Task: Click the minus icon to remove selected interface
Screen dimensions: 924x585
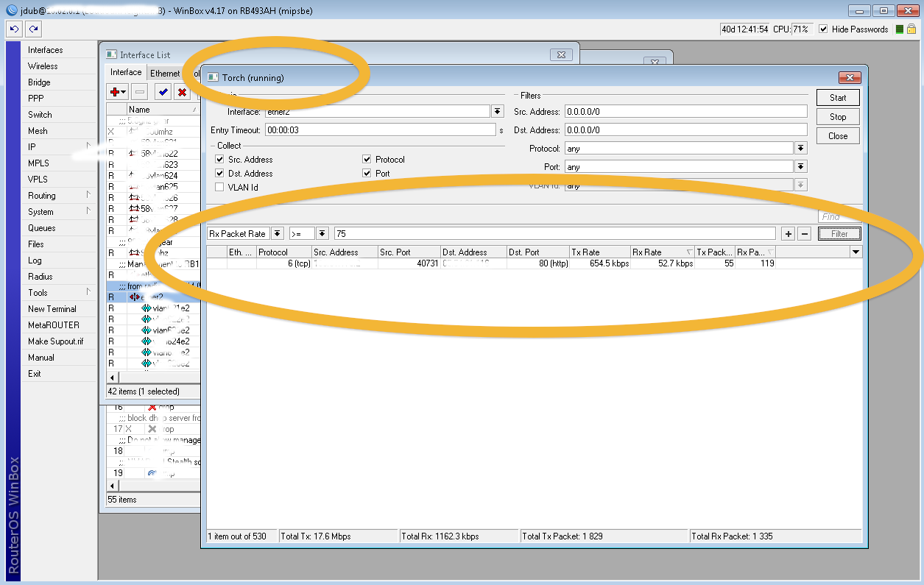Action: 139,92
